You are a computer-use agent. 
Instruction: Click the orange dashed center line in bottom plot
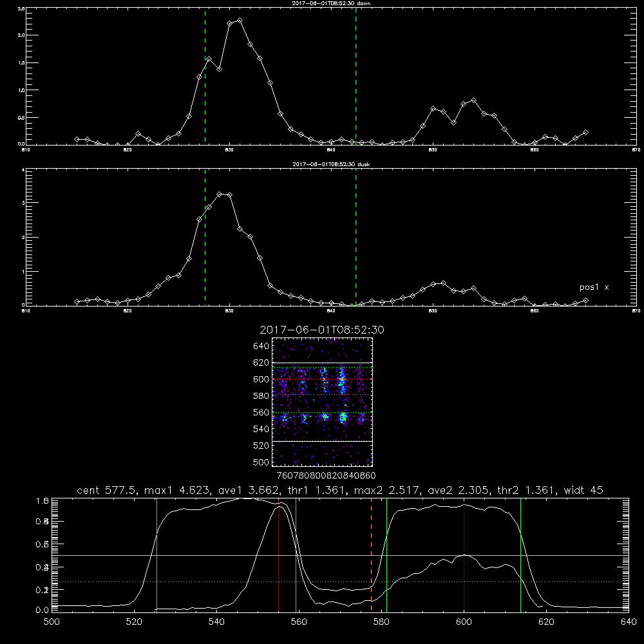pyautogui.click(x=372, y=554)
